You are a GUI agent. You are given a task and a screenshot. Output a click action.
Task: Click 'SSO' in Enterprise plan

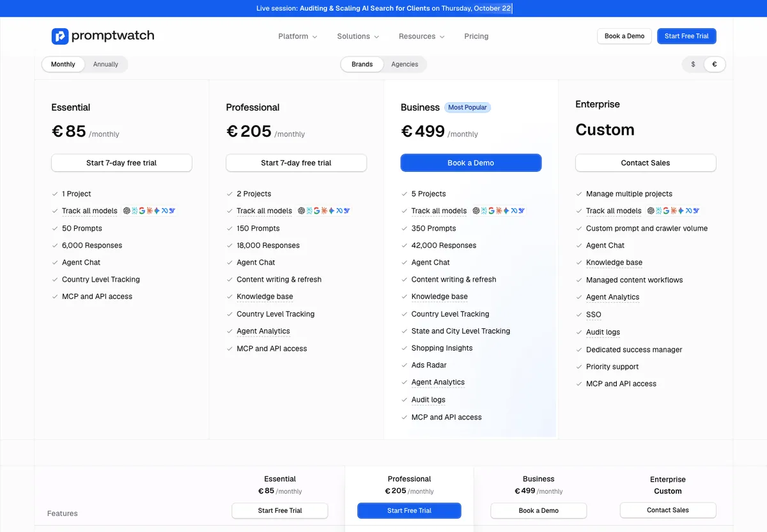coord(594,315)
